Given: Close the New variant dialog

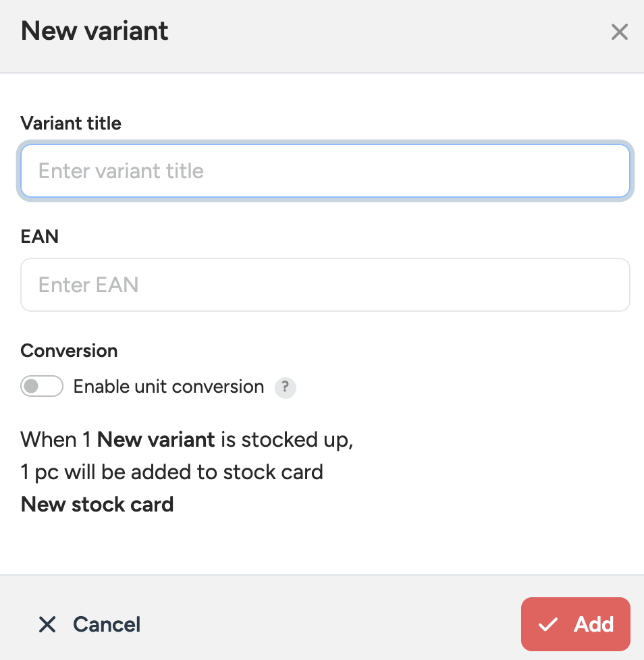Looking at the screenshot, I should (619, 32).
